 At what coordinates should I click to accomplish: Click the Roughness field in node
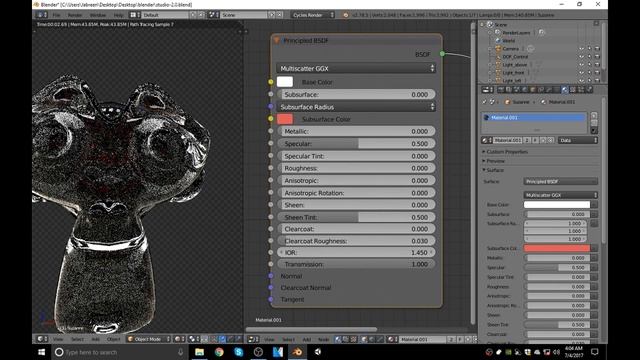pyautogui.click(x=356, y=168)
